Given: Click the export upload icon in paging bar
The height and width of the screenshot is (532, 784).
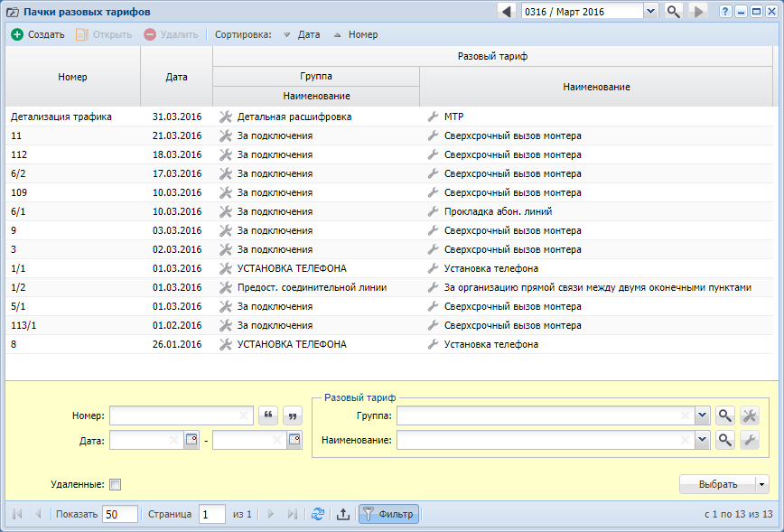Looking at the screenshot, I should click(343, 514).
